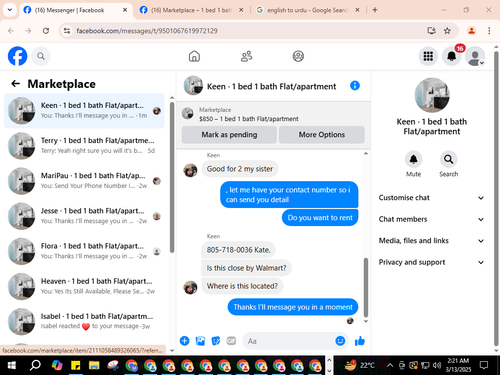Open more actions plus icon in composer
The image size is (500, 375).
(185, 341)
